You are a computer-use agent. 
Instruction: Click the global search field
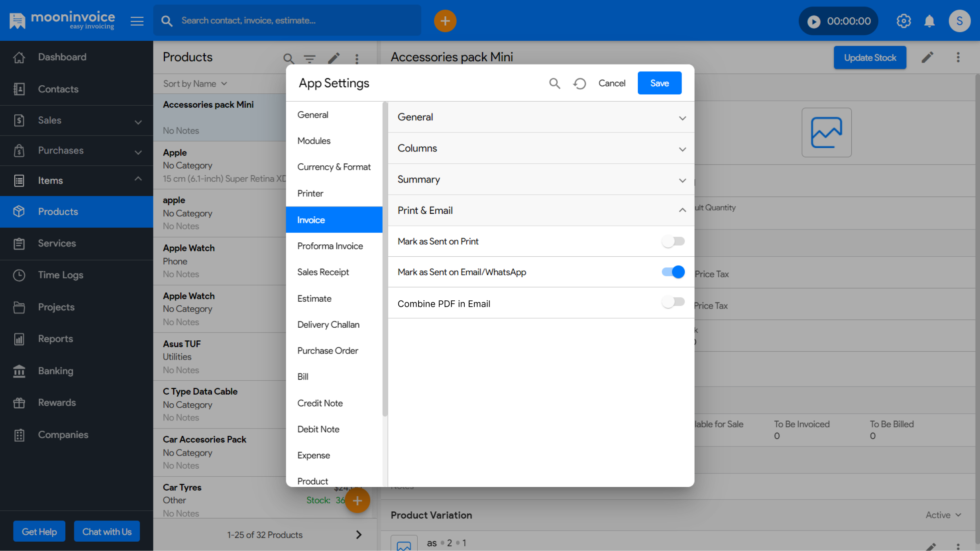pyautogui.click(x=287, y=20)
